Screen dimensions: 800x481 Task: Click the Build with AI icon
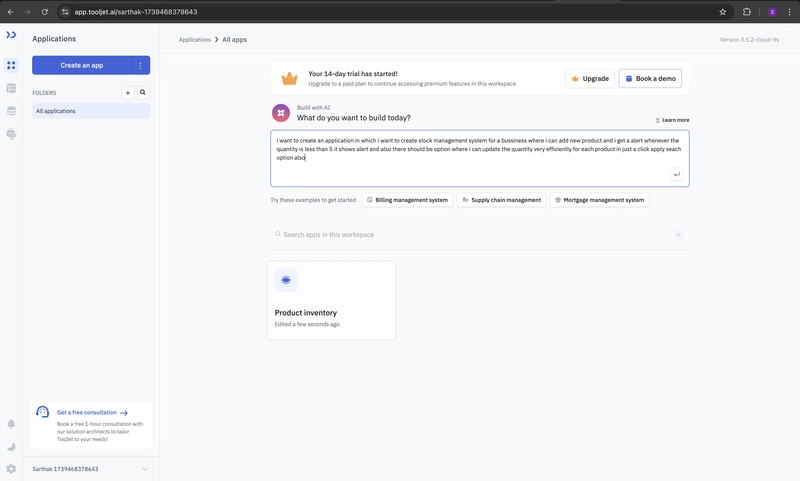281,113
